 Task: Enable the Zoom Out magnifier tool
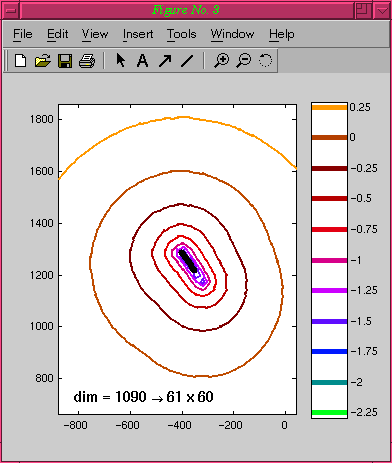click(244, 61)
